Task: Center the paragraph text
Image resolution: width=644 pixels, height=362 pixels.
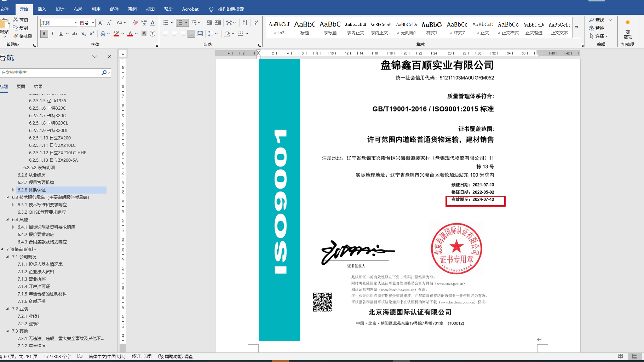Action: pyautogui.click(x=174, y=34)
